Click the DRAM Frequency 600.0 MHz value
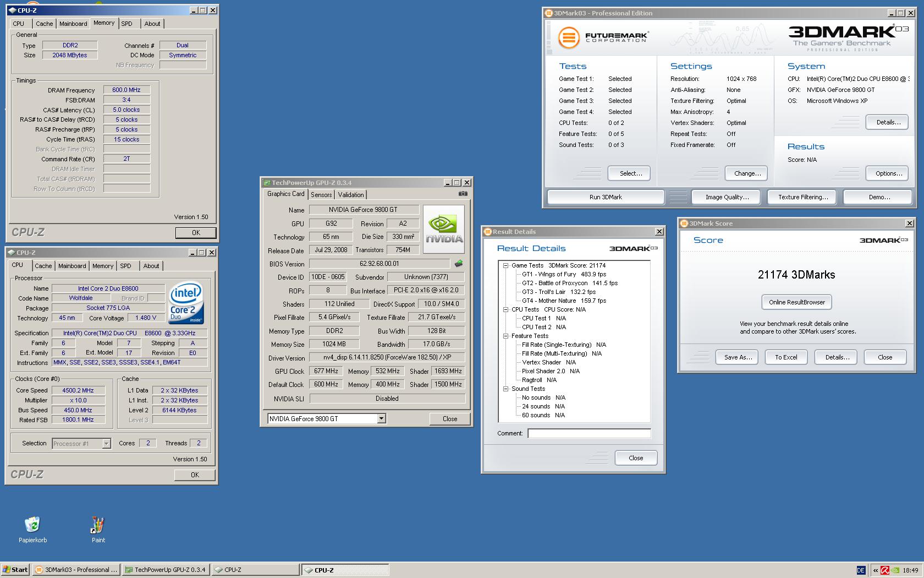This screenshot has width=924, height=578. (x=127, y=90)
